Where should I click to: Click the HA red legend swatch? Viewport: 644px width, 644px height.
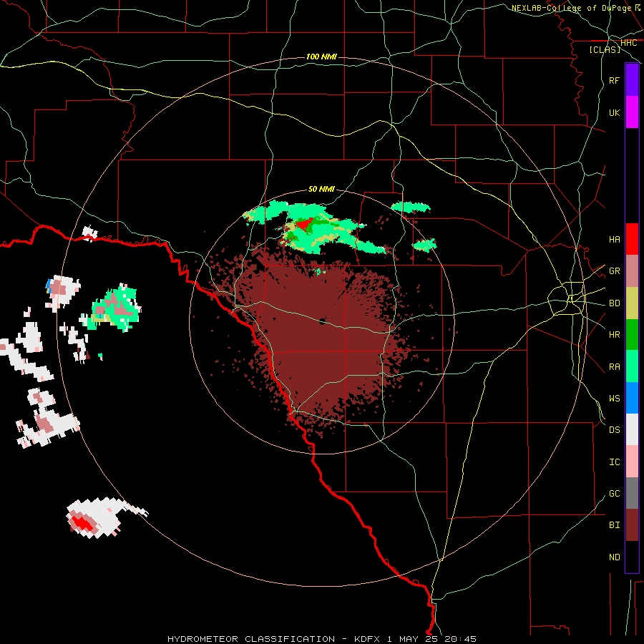click(632, 239)
